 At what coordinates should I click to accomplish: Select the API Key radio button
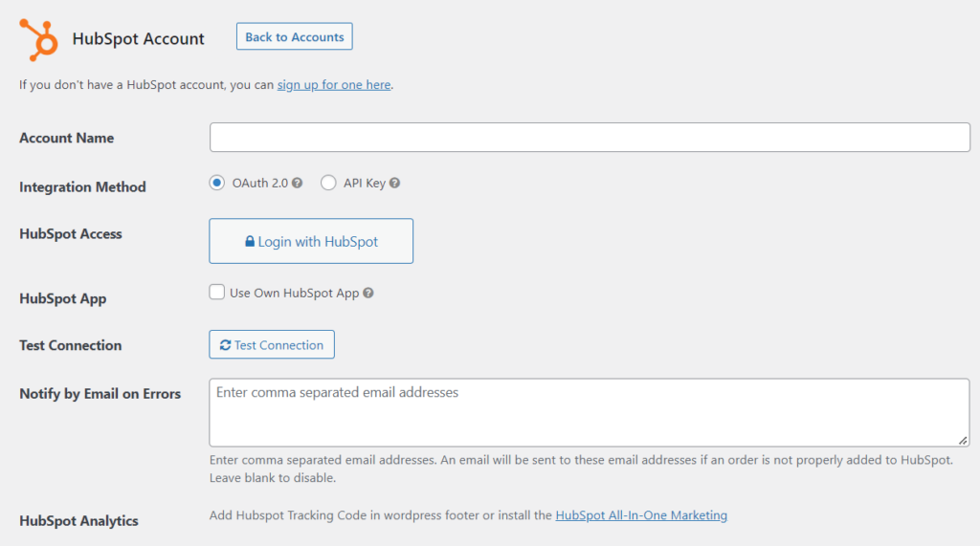[x=328, y=183]
